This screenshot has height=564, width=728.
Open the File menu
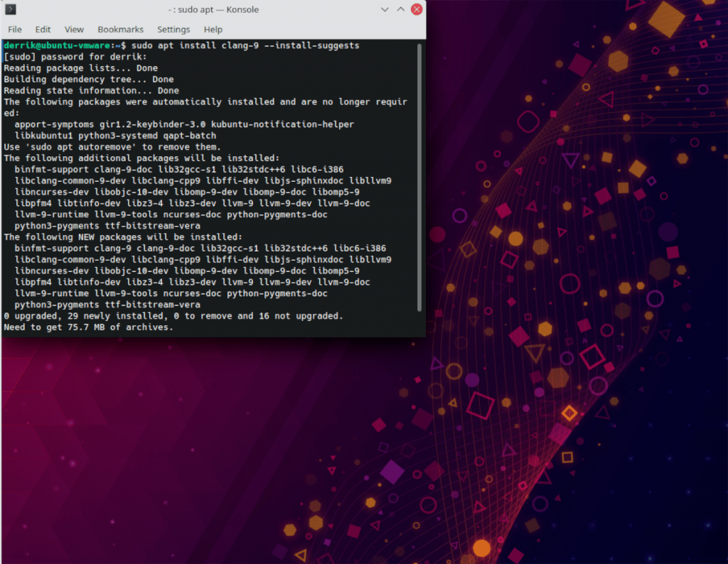pyautogui.click(x=14, y=29)
